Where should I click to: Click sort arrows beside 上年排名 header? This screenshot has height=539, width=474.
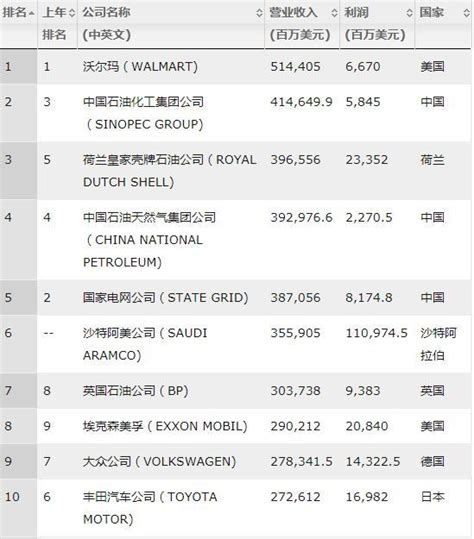[x=71, y=13]
